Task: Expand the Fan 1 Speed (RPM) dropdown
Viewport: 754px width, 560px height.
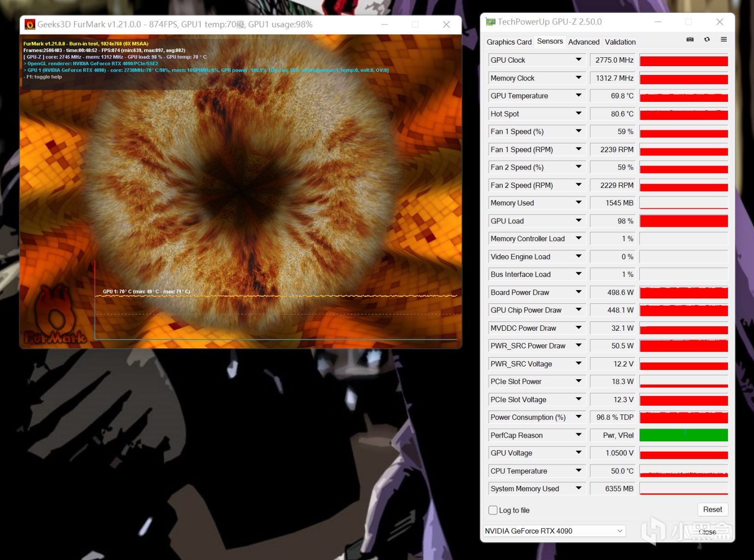Action: [x=579, y=149]
